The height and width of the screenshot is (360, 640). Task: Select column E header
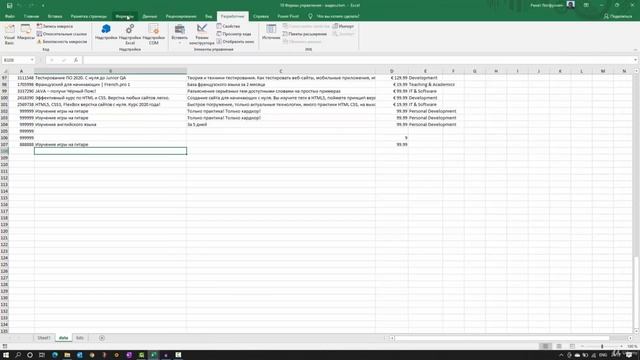(x=425, y=71)
